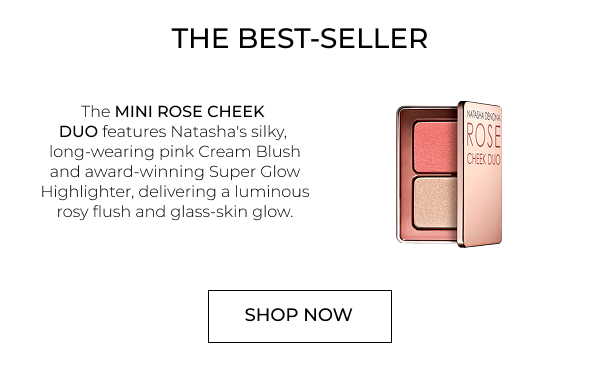Select the champagne Super Glow Highlighter pan
Screen dimensions: 600x375
tap(435, 203)
